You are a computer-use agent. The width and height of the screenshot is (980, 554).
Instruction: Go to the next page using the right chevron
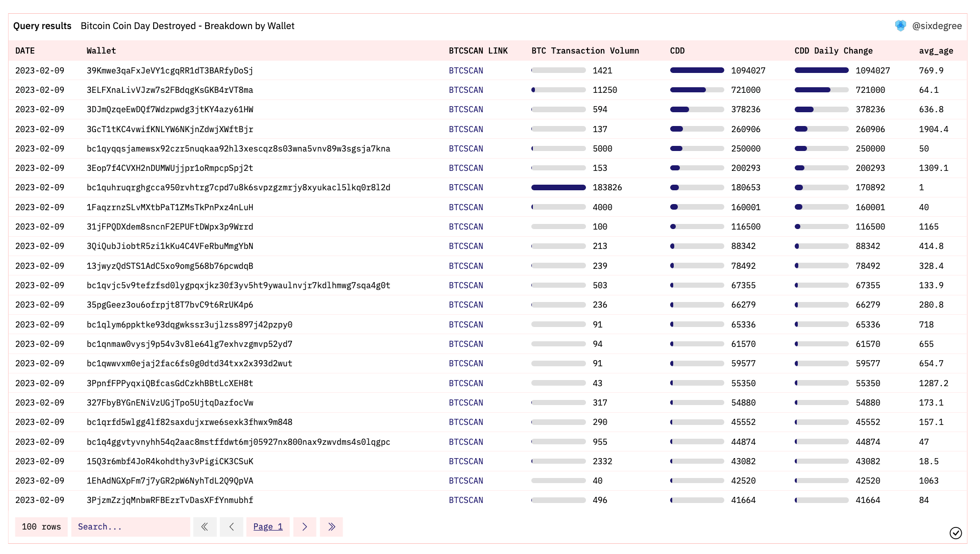(x=305, y=527)
